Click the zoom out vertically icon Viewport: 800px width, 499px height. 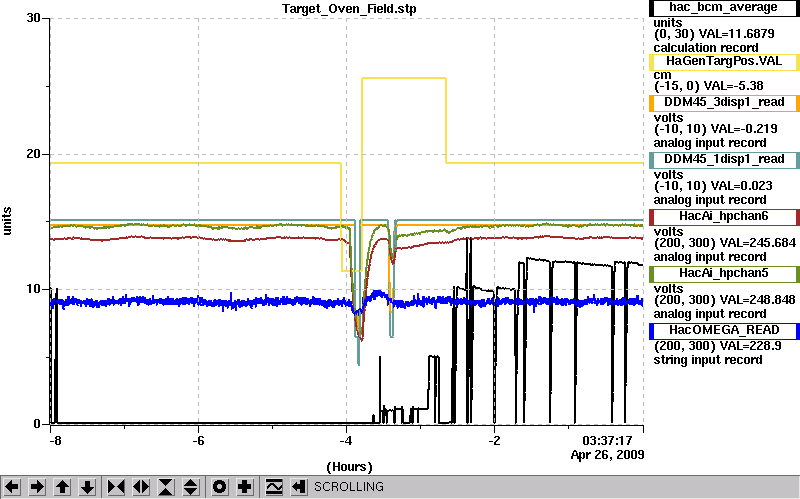click(191, 487)
